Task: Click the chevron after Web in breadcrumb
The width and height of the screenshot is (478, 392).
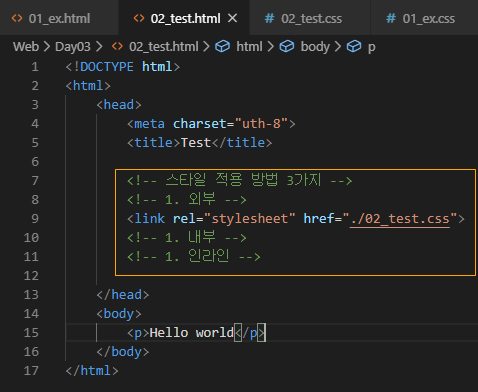Action: (47, 47)
